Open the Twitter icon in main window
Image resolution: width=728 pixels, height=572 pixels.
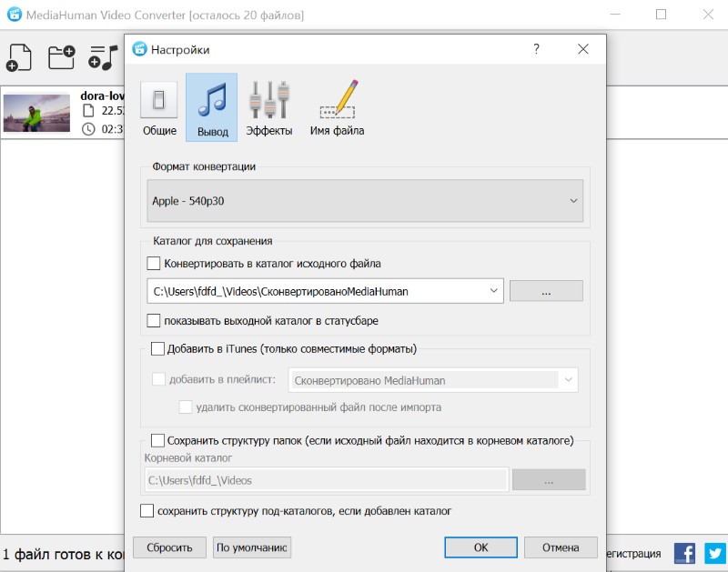tap(715, 554)
